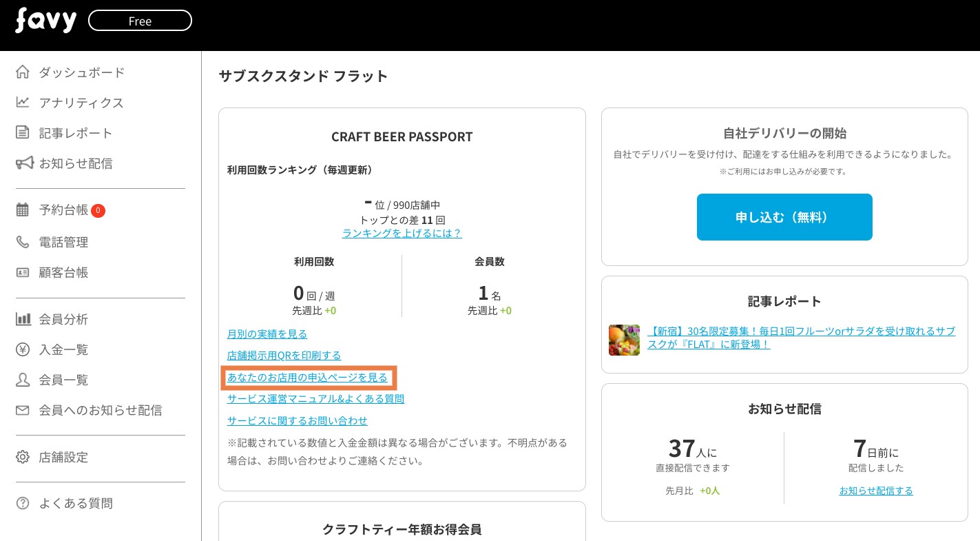
Task: Open 記事レポート from the sidebar menu
Action: pos(76,133)
